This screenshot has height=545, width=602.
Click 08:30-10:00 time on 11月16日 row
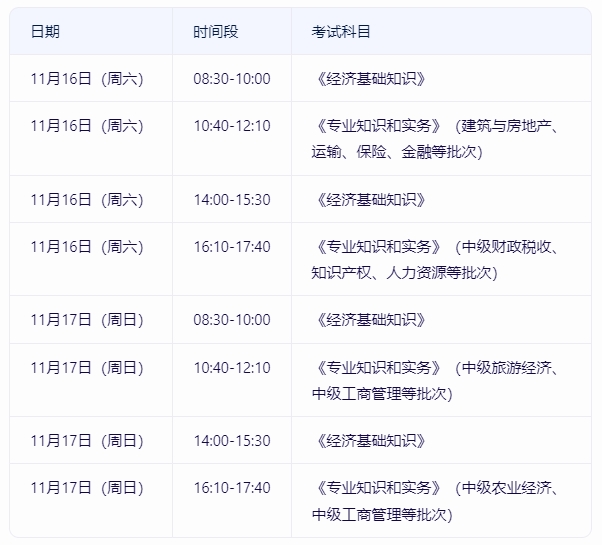coord(232,79)
